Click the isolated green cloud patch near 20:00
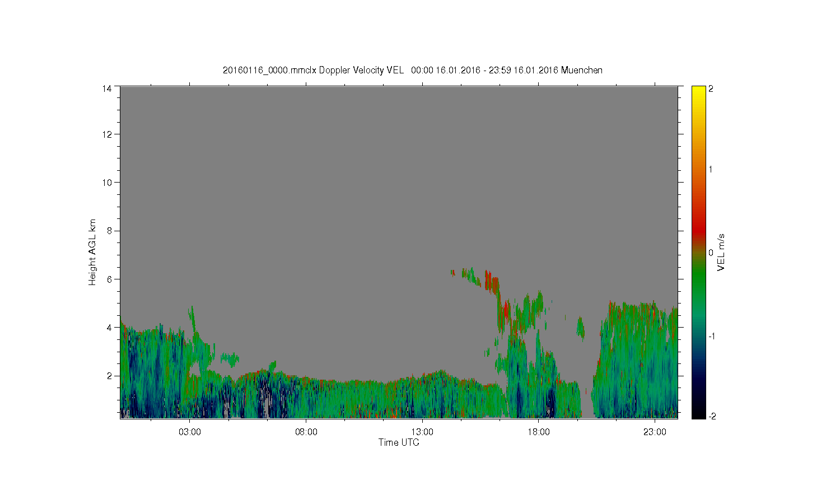The width and height of the screenshot is (840, 504). click(581, 328)
